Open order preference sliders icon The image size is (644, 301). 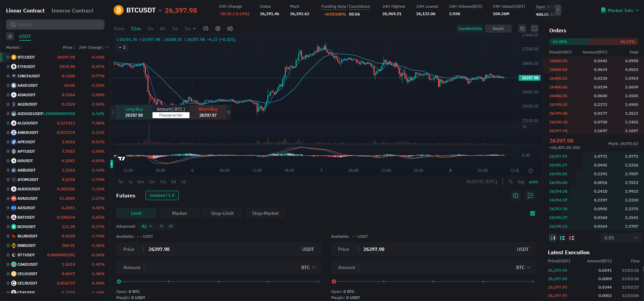coord(530,195)
